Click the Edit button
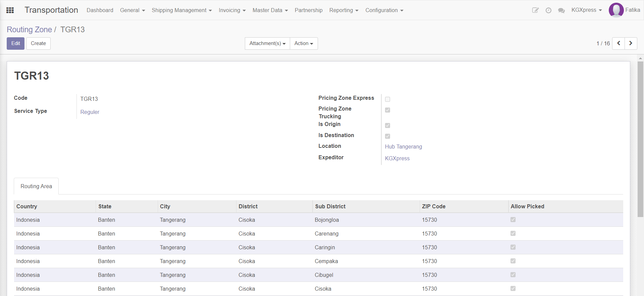 (15, 43)
